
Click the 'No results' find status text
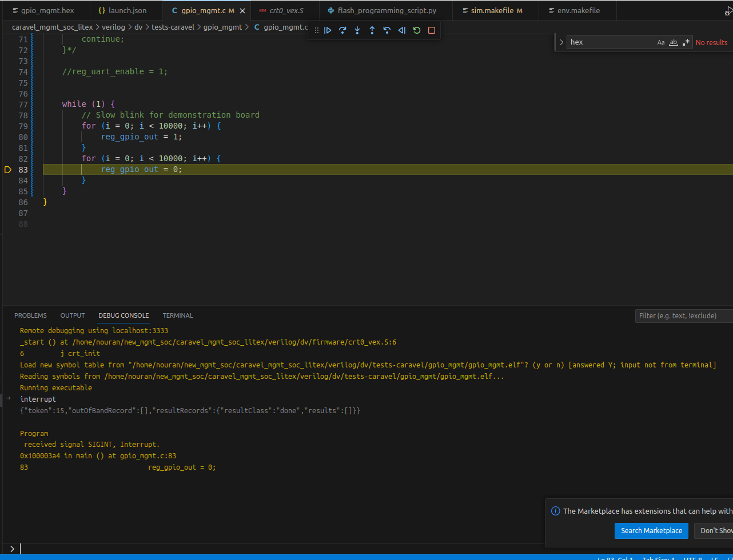711,42
